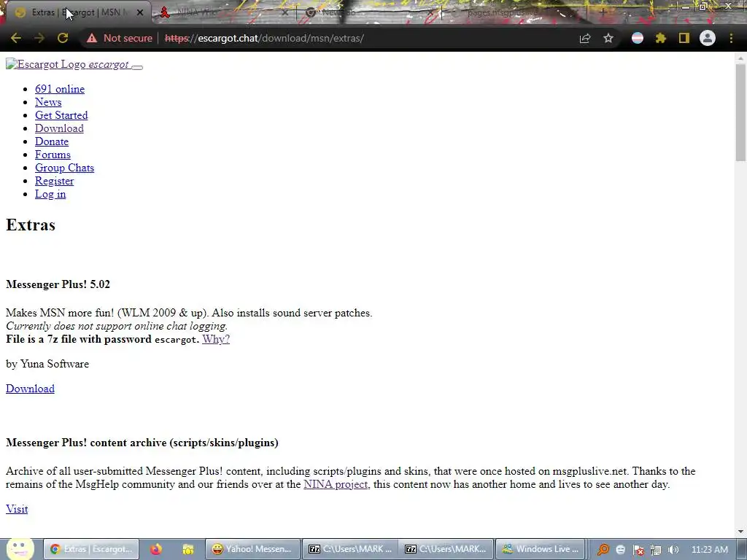Switch to the pages.msgpluslive tab
This screenshot has width=747, height=560.
click(x=514, y=12)
